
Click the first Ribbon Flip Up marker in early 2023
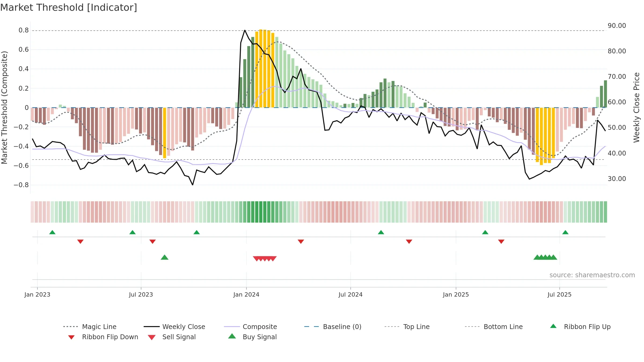[x=52, y=232]
